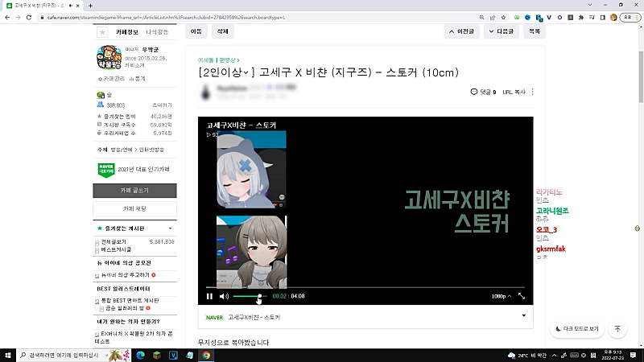The image size is (644, 362).
Task: Open 통합 BEST 팬아트 게시판
Action: click(130, 300)
